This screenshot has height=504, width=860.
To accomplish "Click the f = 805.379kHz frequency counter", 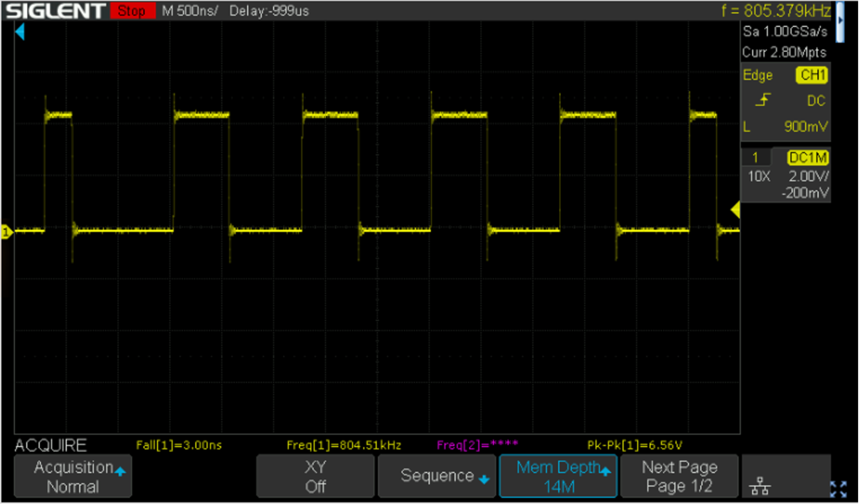I will click(x=776, y=11).
